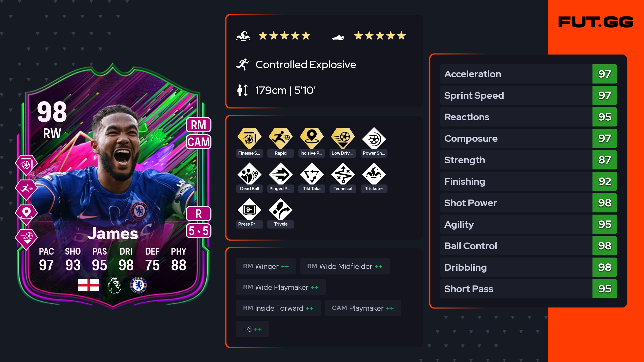Choose the RM Inside Forward role

point(278,308)
